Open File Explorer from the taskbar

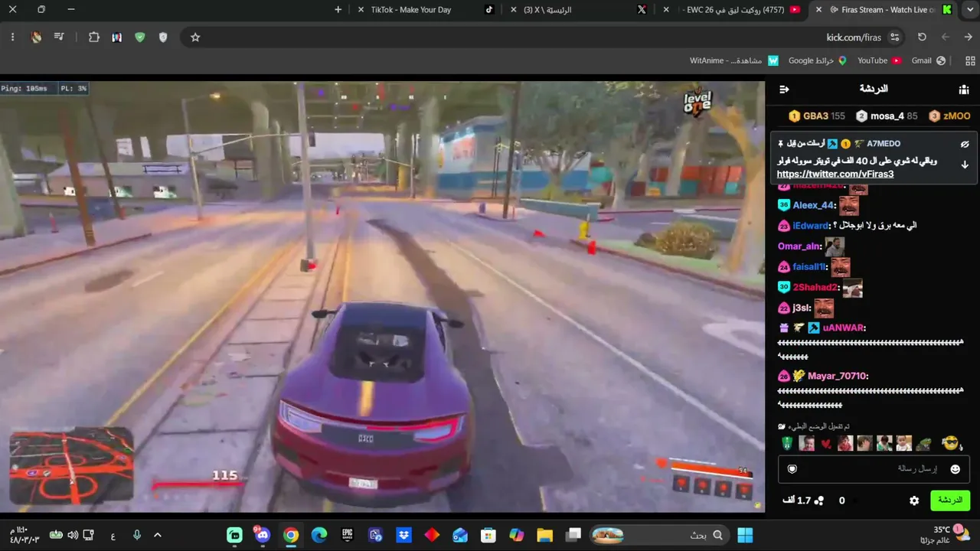(x=544, y=535)
